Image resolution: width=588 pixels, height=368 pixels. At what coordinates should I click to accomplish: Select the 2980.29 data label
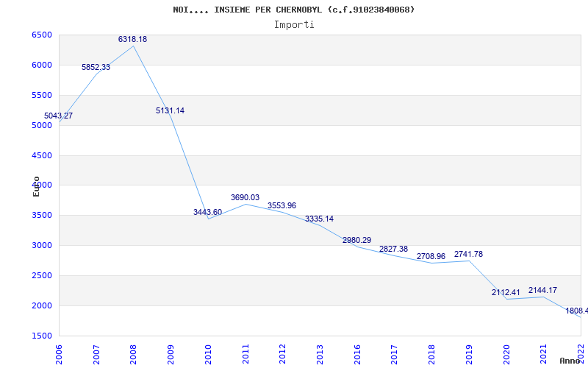(356, 241)
